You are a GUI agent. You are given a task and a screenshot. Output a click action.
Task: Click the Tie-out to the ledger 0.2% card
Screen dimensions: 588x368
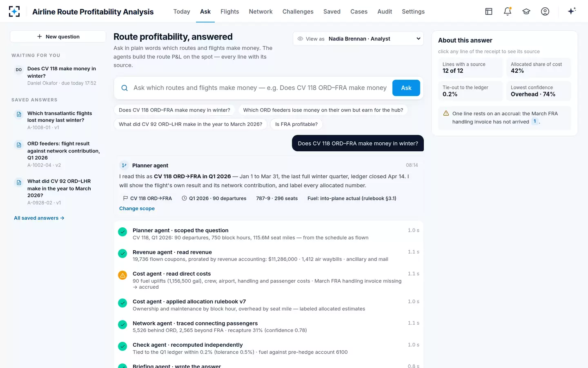[x=470, y=91]
